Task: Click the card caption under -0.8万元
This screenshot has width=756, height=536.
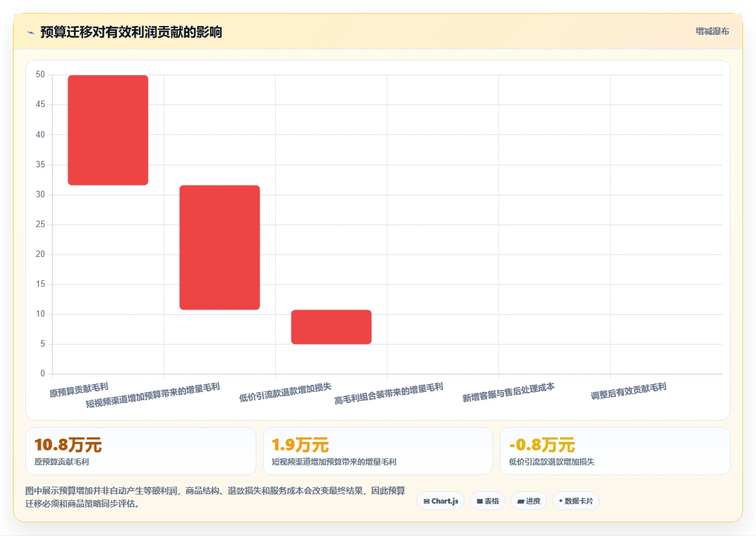Action: click(552, 462)
